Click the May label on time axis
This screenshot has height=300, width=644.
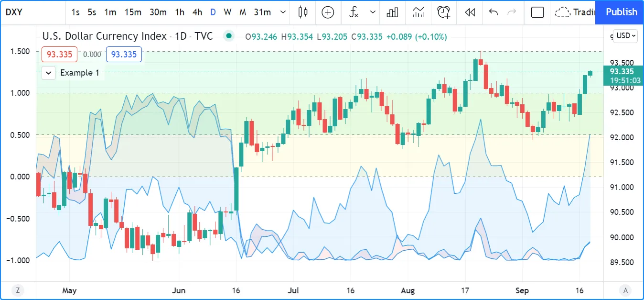[x=69, y=290]
